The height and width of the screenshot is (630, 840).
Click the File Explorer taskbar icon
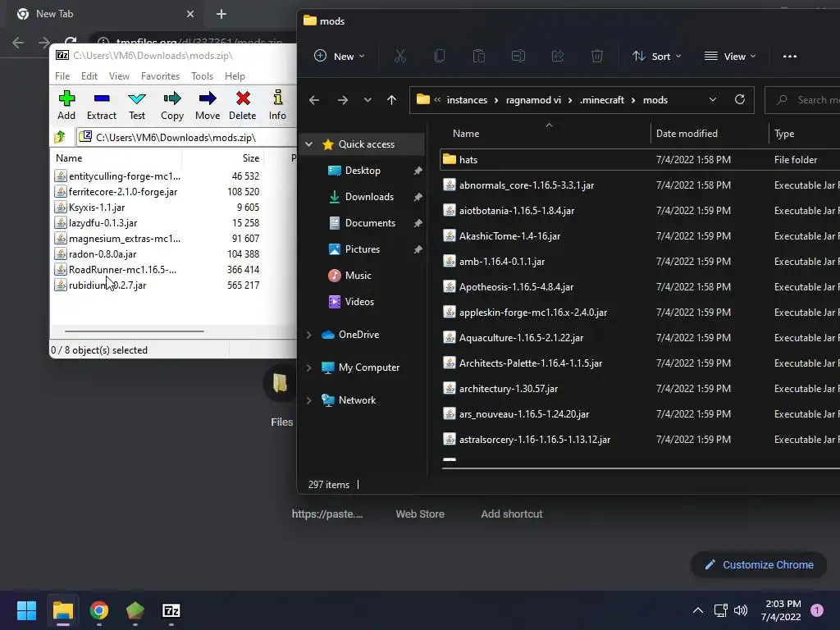[62, 610]
